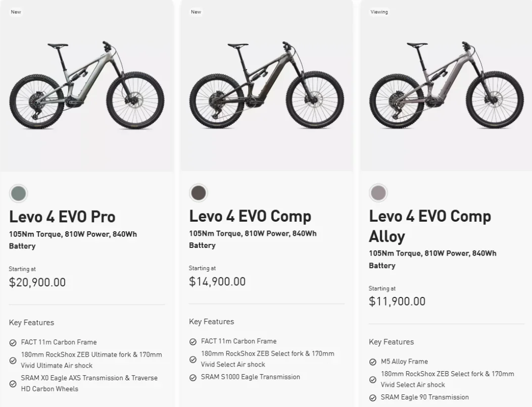The height and width of the screenshot is (407, 532).
Task: Click the checkmark icon by Levo 4 EVO Comp FACT 11m Carbon Frame
Action: pyautogui.click(x=192, y=341)
